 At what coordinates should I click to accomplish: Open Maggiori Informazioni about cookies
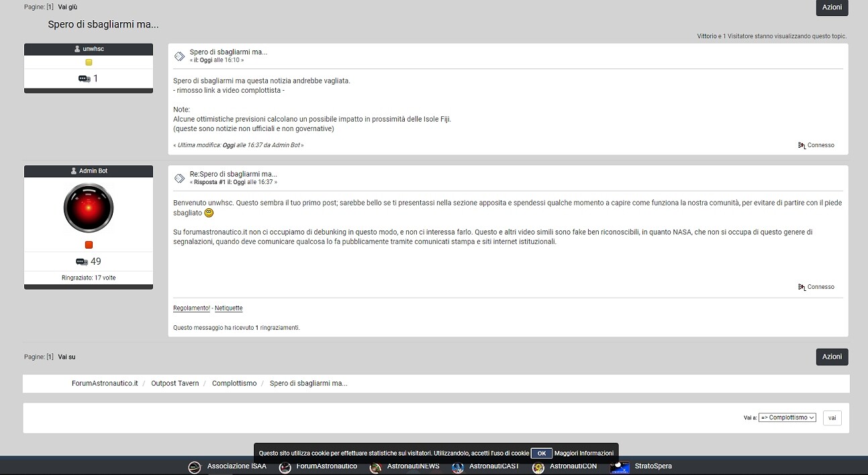click(x=584, y=454)
